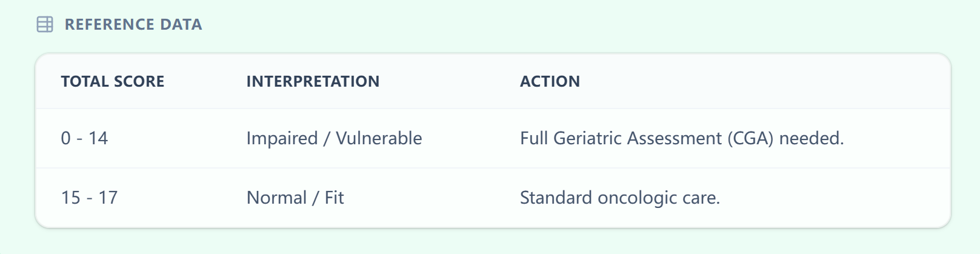The width and height of the screenshot is (980, 254).
Task: Click the Impaired / Vulnerable interpretation cell
Action: pos(334,138)
